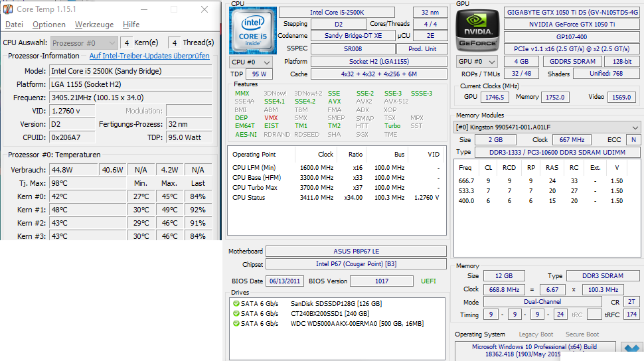This screenshot has width=644, height=361.
Task: Click the Codename field Sandy Bridge-DT XE
Action: (353, 36)
